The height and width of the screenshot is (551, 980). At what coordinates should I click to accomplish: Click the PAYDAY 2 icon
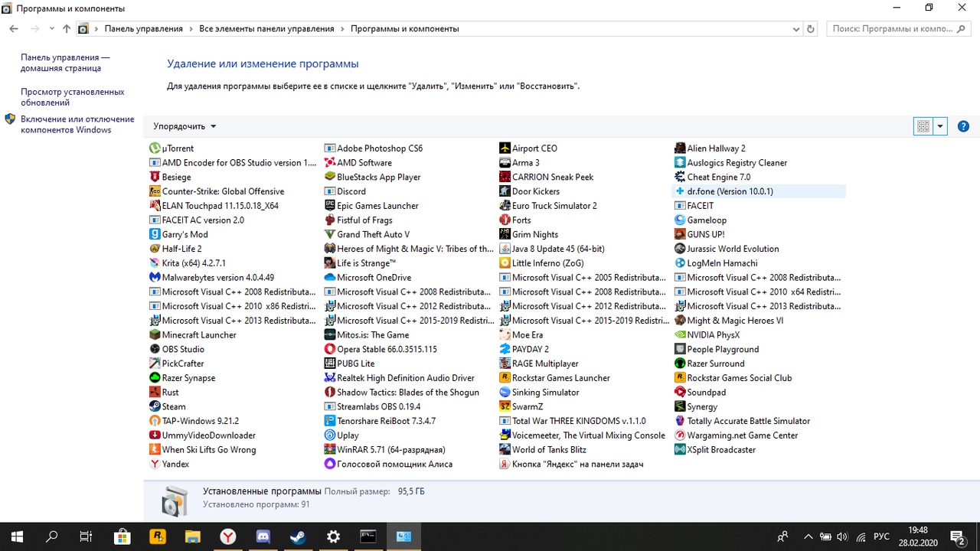tap(505, 349)
